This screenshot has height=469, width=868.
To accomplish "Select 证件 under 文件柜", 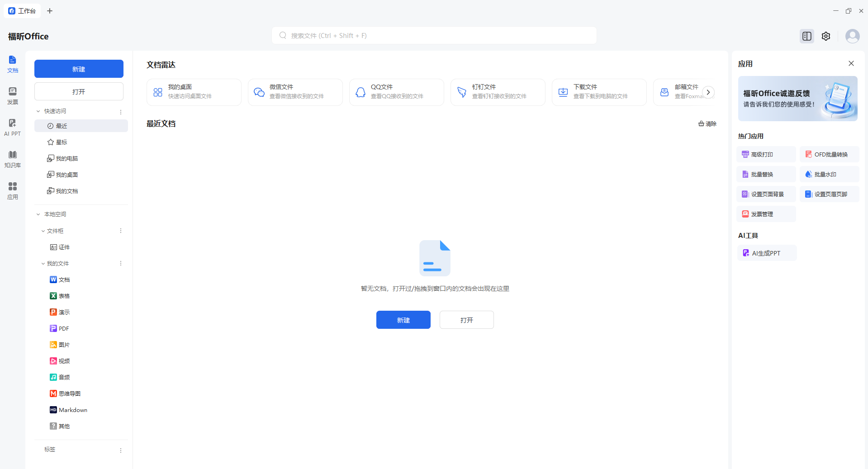I will [x=81, y=247].
